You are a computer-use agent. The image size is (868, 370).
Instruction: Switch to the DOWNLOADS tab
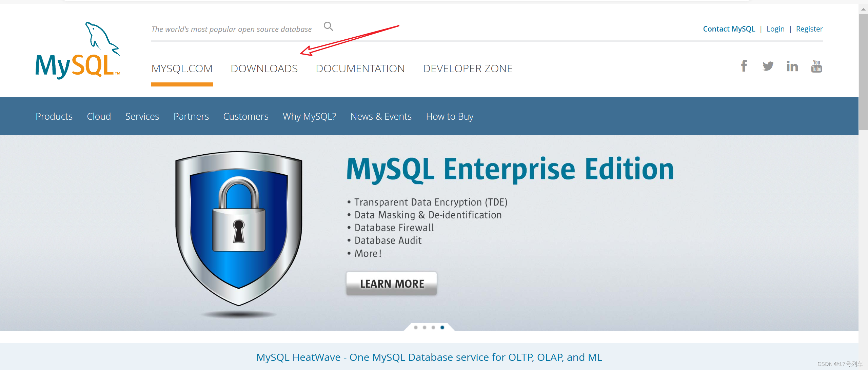(264, 68)
